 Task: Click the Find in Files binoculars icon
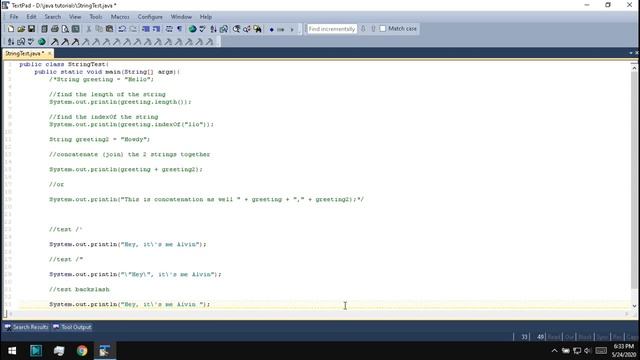tap(258, 29)
